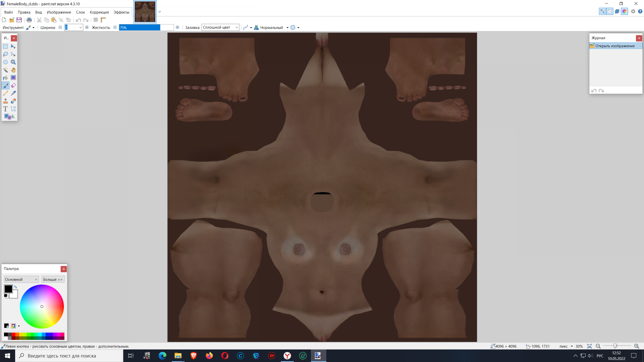Open the Эффекты menu
This screenshot has width=644, height=362.
(x=121, y=12)
